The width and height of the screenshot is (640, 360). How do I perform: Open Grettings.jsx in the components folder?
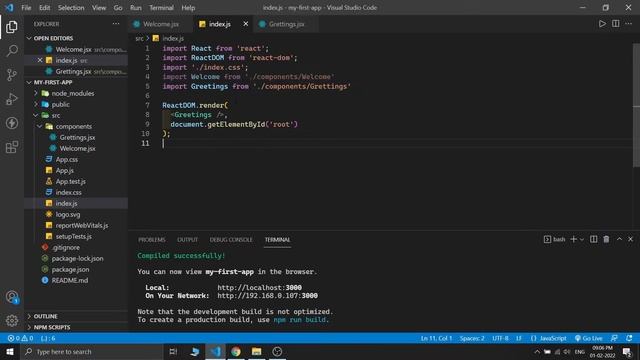(77, 138)
